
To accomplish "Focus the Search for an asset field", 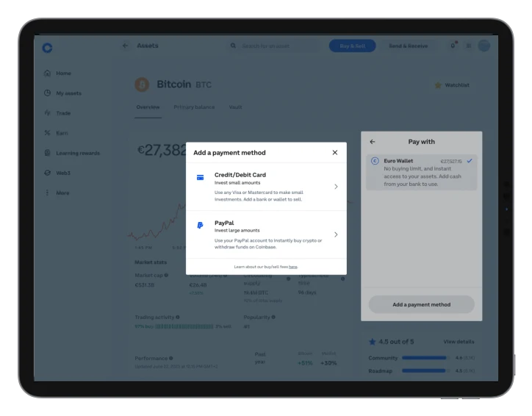I will click(273, 46).
